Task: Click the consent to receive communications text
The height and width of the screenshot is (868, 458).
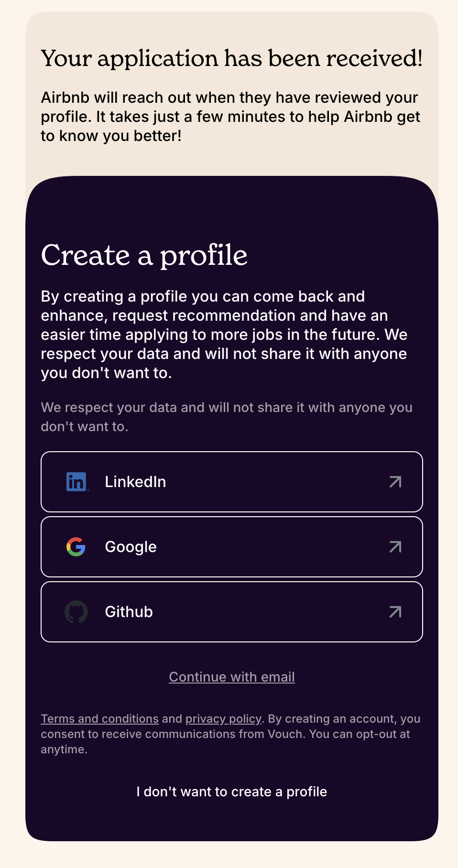Action: point(230,734)
